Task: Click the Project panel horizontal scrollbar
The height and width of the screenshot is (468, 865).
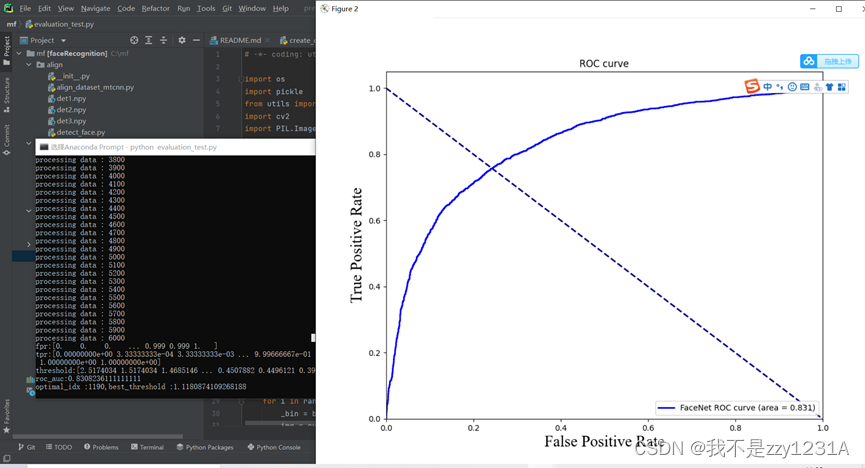Action: pos(97,437)
